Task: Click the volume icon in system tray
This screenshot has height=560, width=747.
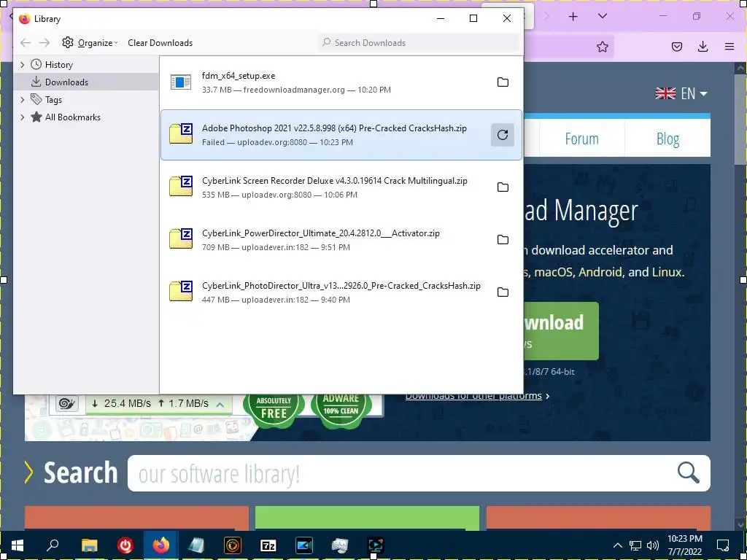Action: tap(653, 545)
